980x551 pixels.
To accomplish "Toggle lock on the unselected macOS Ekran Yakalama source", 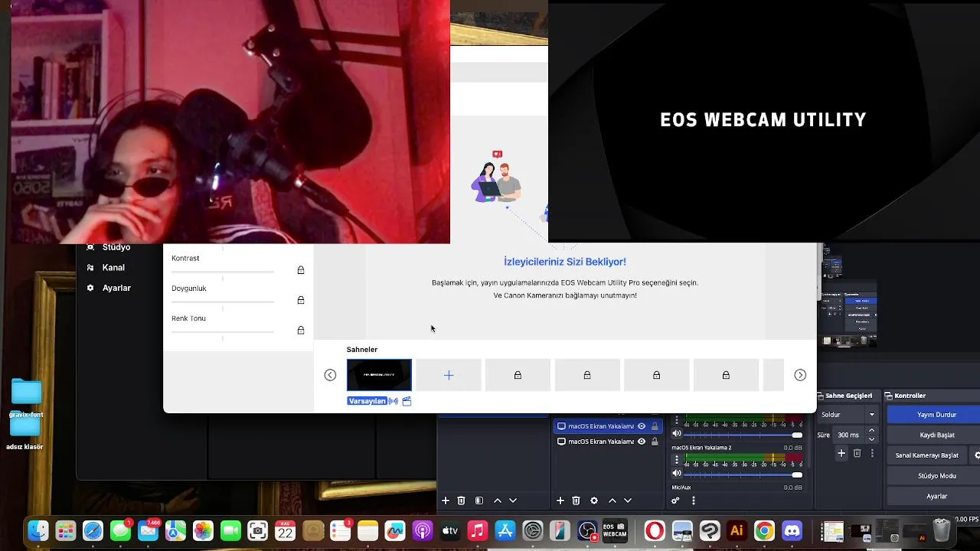I will [x=655, y=442].
